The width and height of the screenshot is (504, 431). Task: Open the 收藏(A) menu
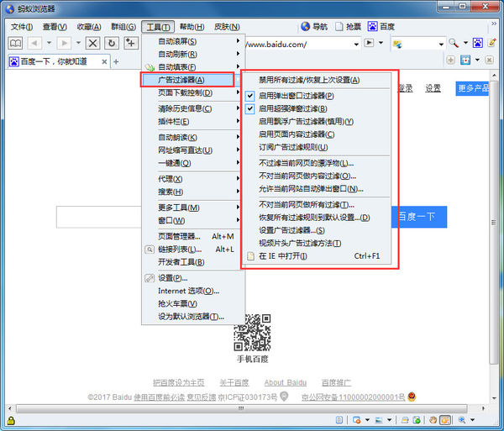[89, 27]
